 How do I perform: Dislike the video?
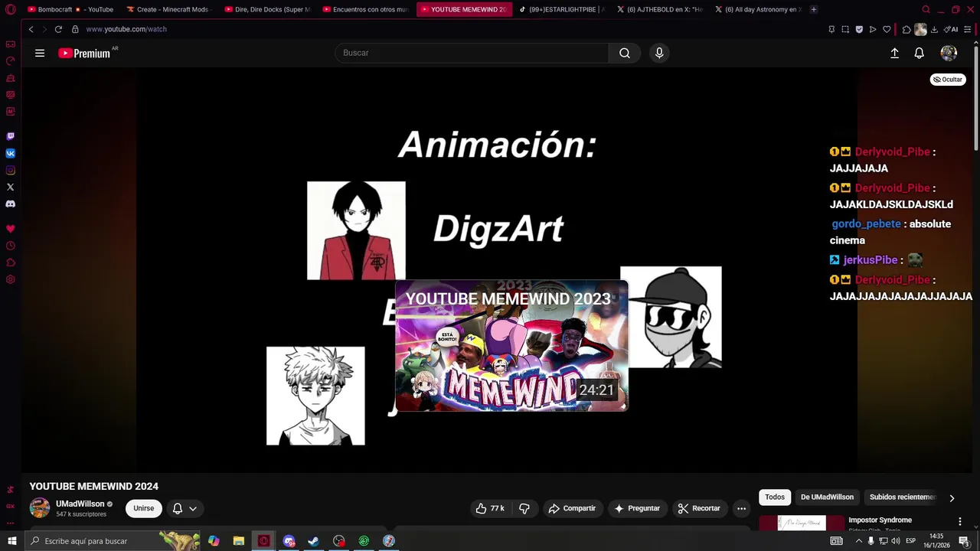[524, 508]
